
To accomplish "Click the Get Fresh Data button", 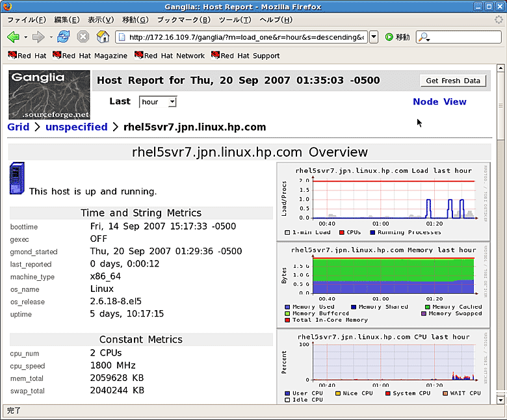I will coord(453,81).
